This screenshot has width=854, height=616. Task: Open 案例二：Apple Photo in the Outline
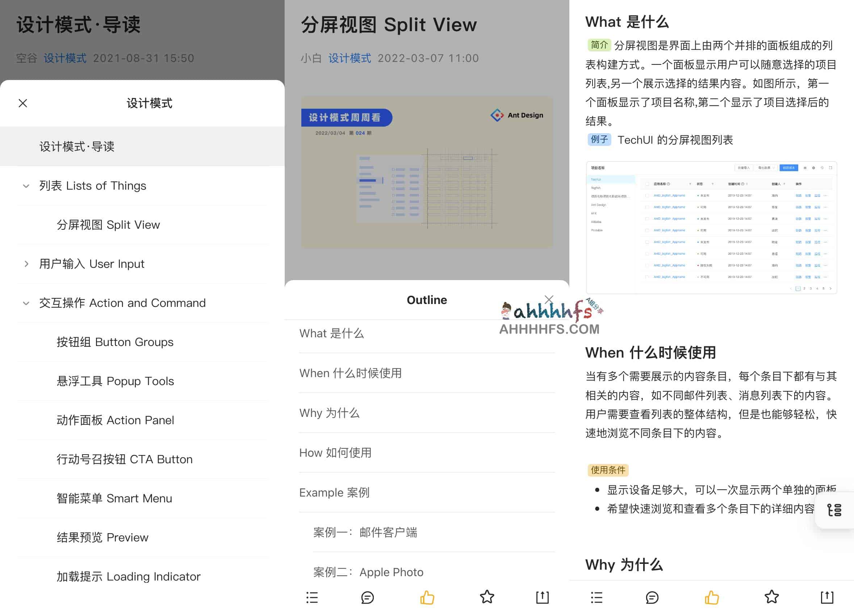pyautogui.click(x=368, y=571)
